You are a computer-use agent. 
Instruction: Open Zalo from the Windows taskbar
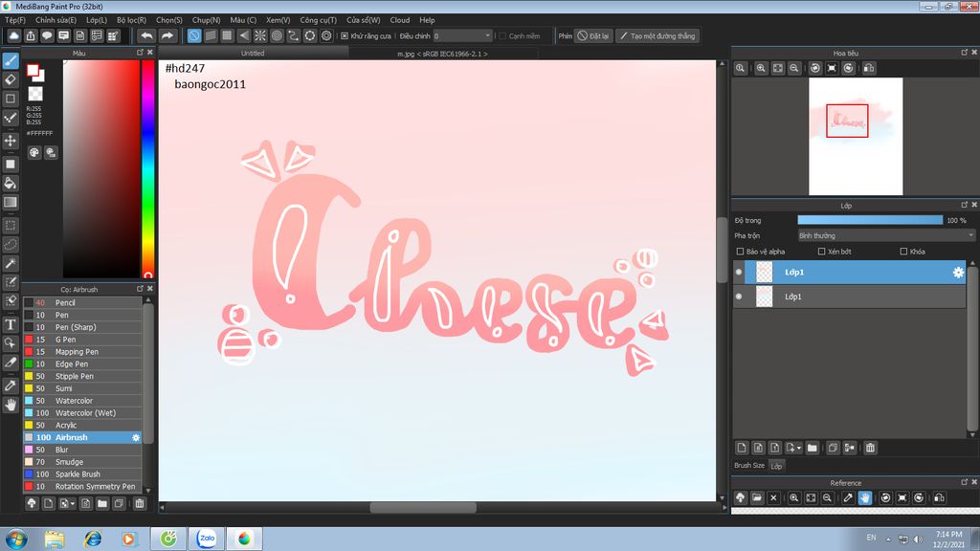[x=207, y=538]
